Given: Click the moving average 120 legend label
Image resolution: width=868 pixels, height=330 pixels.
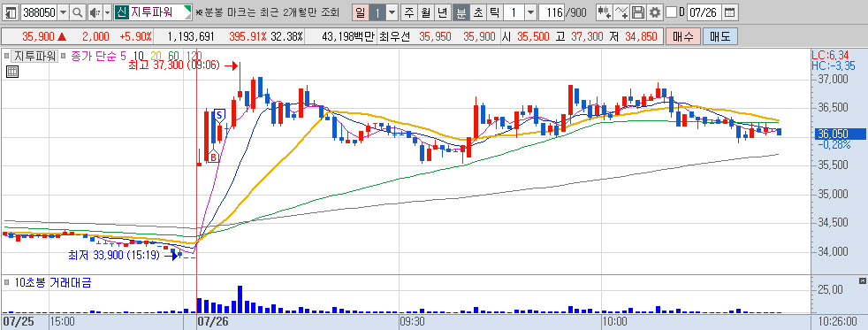Looking at the screenshot, I should [194, 56].
